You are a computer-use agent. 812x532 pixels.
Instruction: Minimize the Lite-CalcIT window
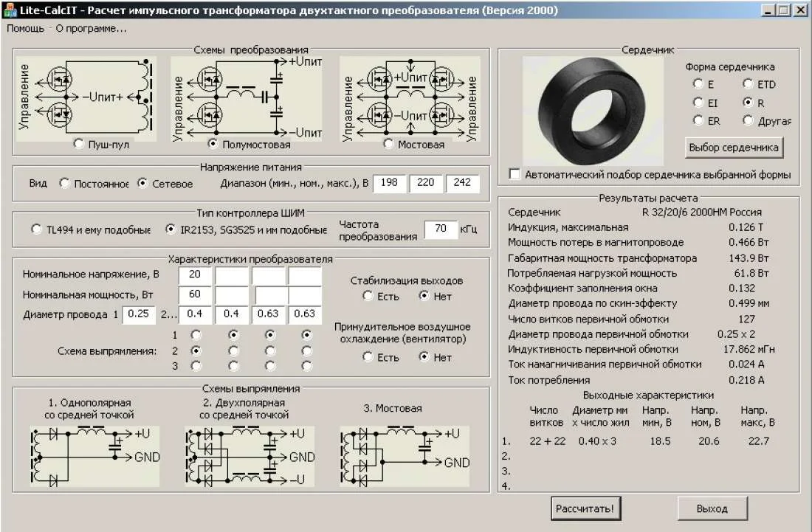tap(768, 10)
